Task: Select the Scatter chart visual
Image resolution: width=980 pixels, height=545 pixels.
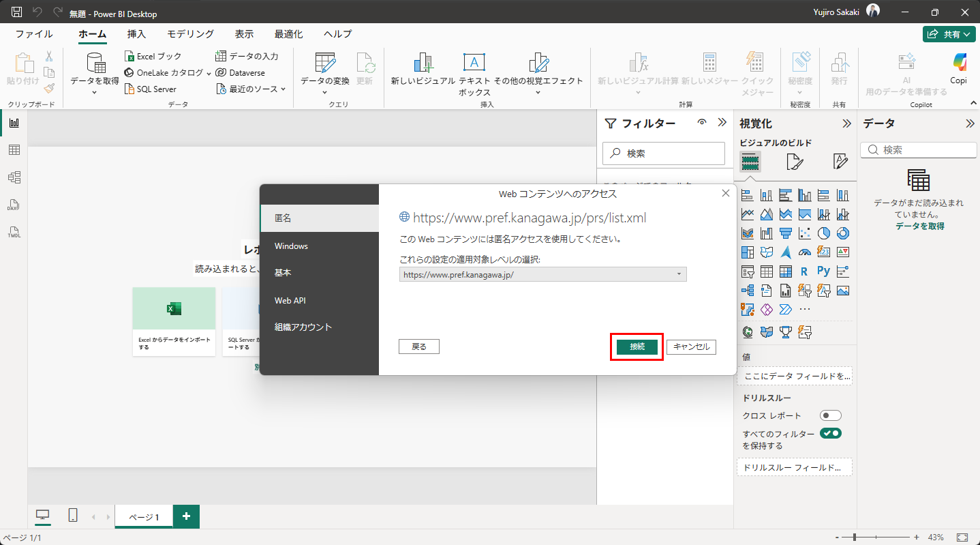Action: [804, 233]
